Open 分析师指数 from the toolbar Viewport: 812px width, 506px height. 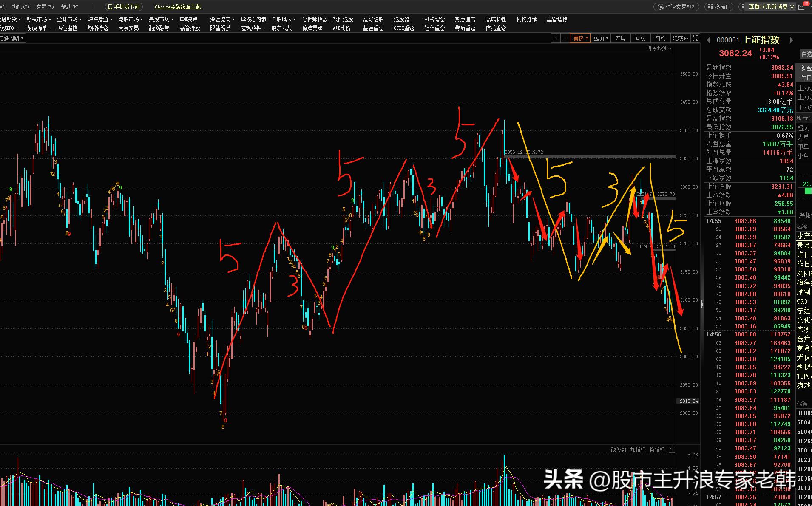(x=315, y=19)
